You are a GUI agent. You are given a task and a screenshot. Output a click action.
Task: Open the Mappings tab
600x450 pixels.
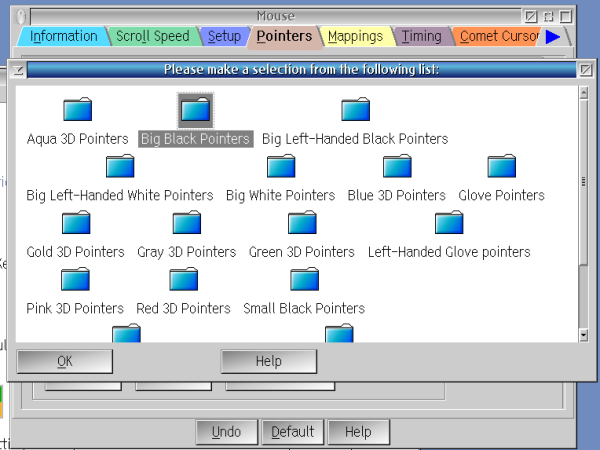click(355, 36)
